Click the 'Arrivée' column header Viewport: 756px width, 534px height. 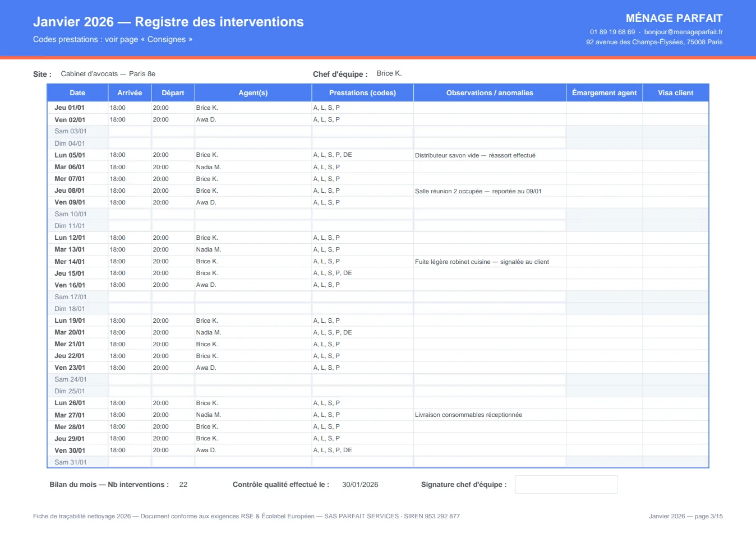(130, 93)
